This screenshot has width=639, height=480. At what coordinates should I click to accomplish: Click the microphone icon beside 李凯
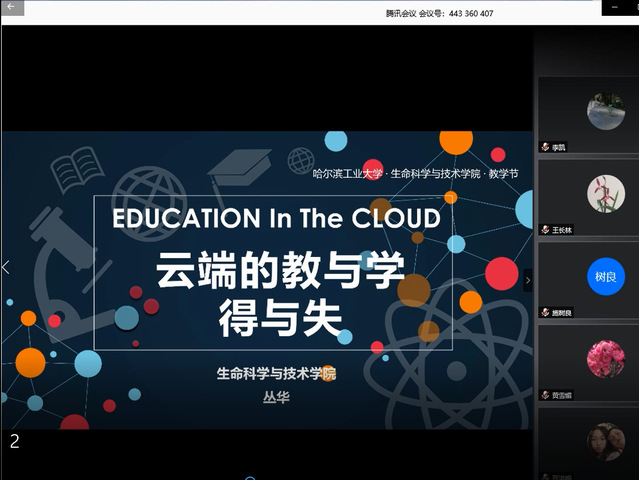(545, 147)
